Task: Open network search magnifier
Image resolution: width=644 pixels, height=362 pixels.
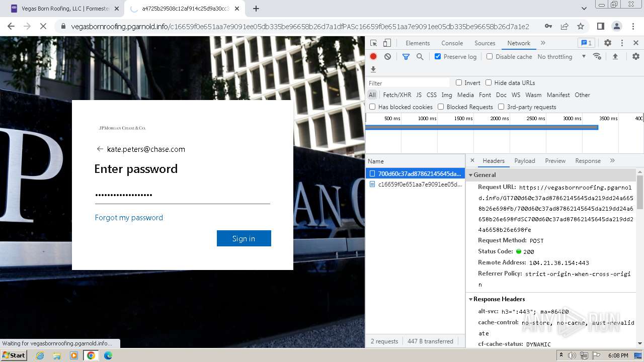Action: [x=420, y=57]
